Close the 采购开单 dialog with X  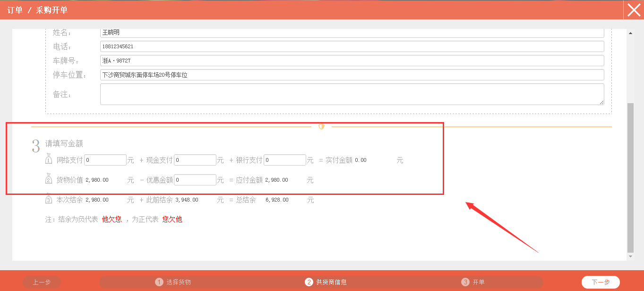point(634,10)
